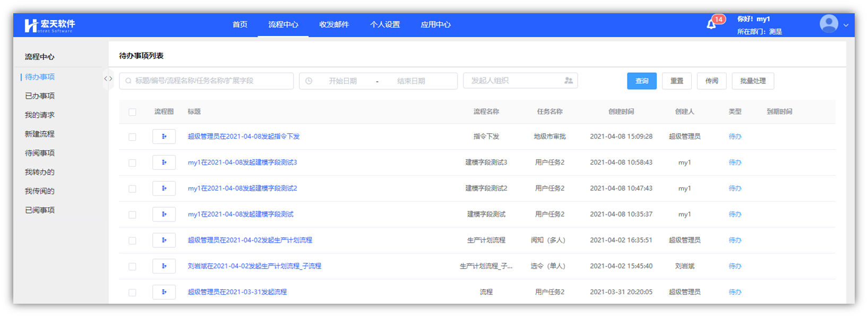Switch to the 收发邮件 tab

(334, 24)
